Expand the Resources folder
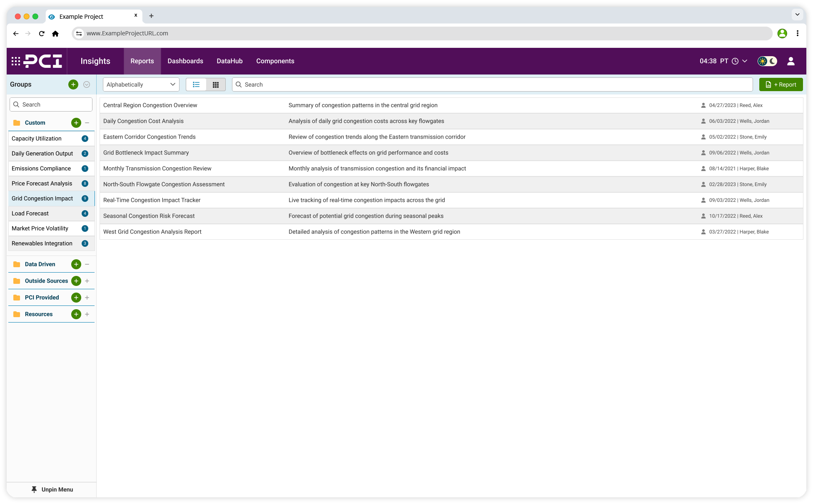The image size is (813, 504). tap(87, 314)
